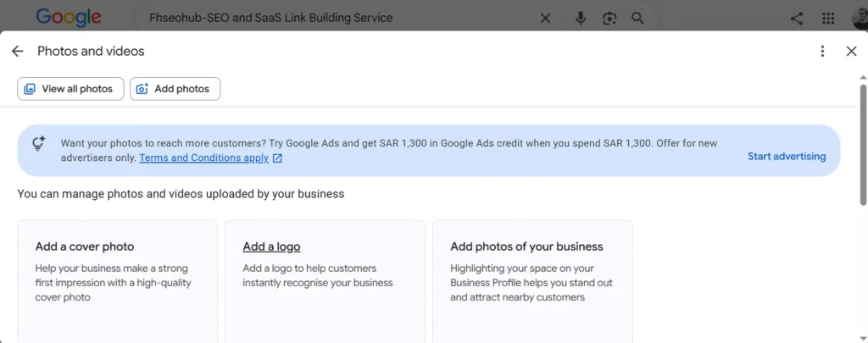Select Add photos of your business card
This screenshot has height=343, width=868.
pyautogui.click(x=532, y=281)
